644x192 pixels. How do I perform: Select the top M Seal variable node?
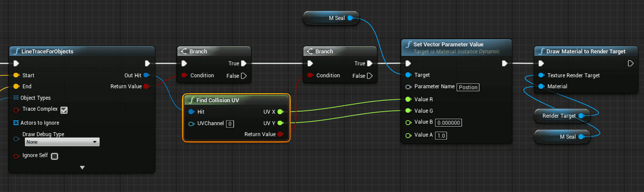pos(331,18)
